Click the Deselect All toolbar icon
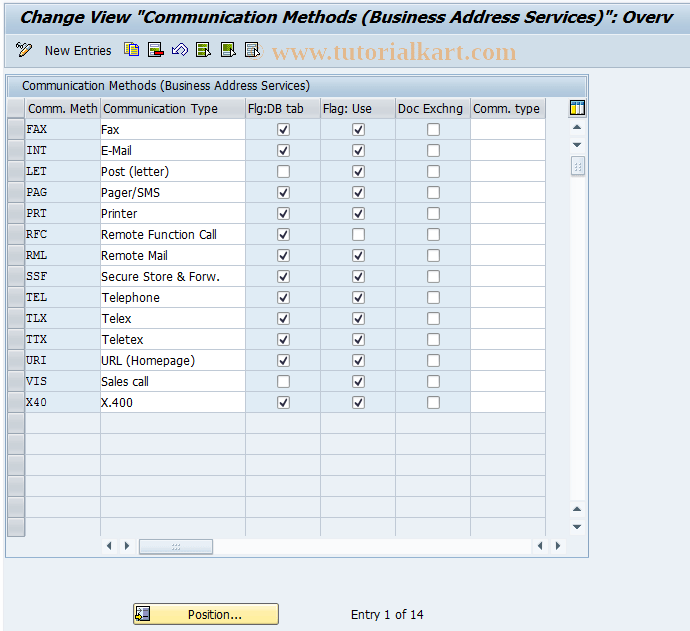Image resolution: width=690 pixels, height=631 pixels. pos(252,50)
